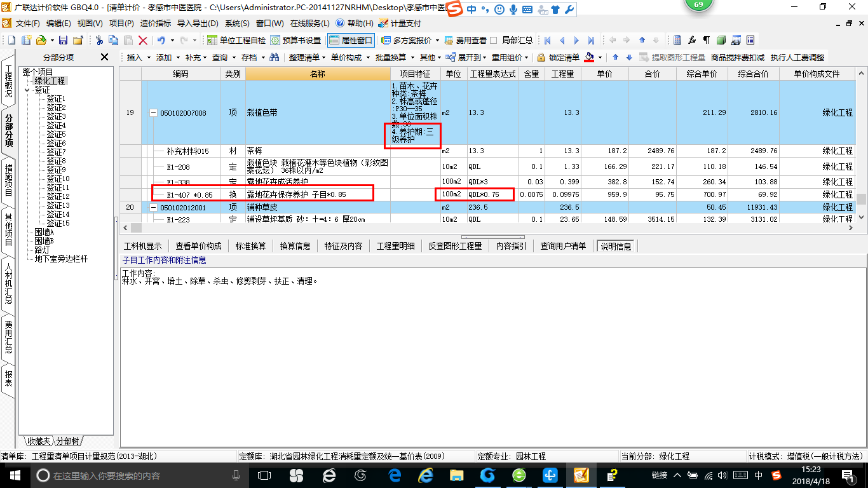The image size is (868, 488).
Task: Click the move row up blue arrow
Action: point(615,57)
